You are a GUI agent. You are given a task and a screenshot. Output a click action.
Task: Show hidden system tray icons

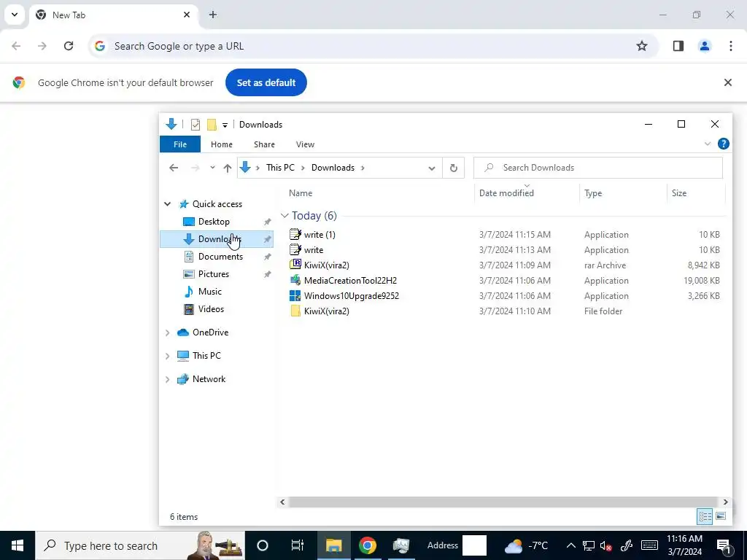(x=570, y=545)
